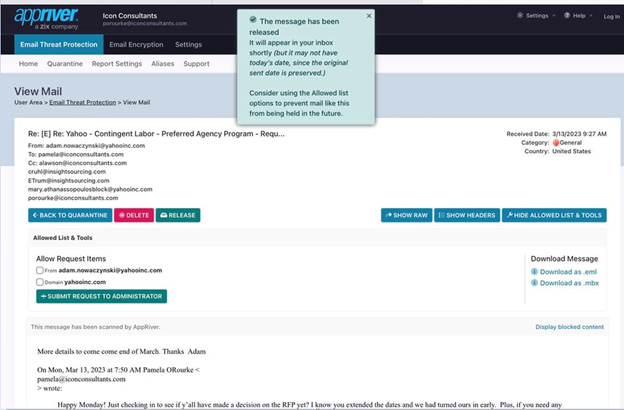Click Show Headers button
This screenshot has width=624, height=410.
(467, 215)
